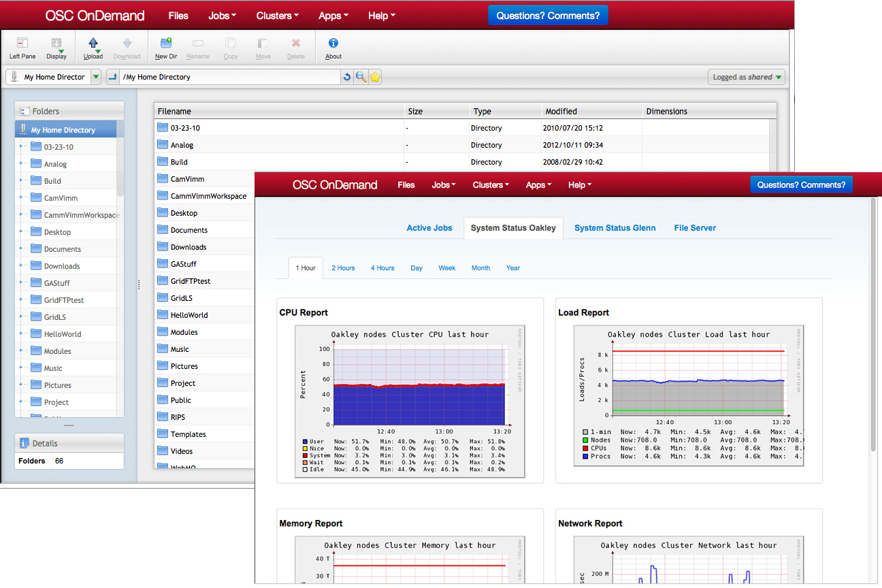Click folder icon of 03-23-10 in file list
The height and width of the screenshot is (588, 882).
(163, 127)
